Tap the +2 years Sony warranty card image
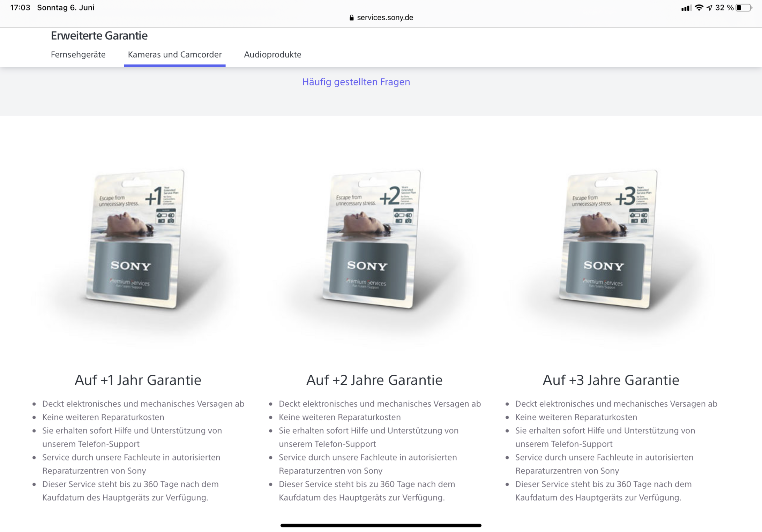762x532 pixels. pyautogui.click(x=372, y=239)
